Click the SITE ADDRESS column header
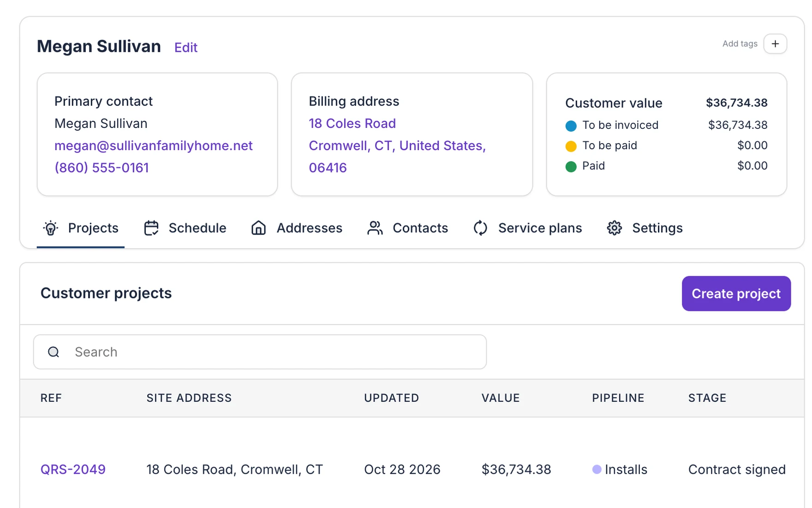Viewport: 812px width, 508px height. tap(189, 398)
